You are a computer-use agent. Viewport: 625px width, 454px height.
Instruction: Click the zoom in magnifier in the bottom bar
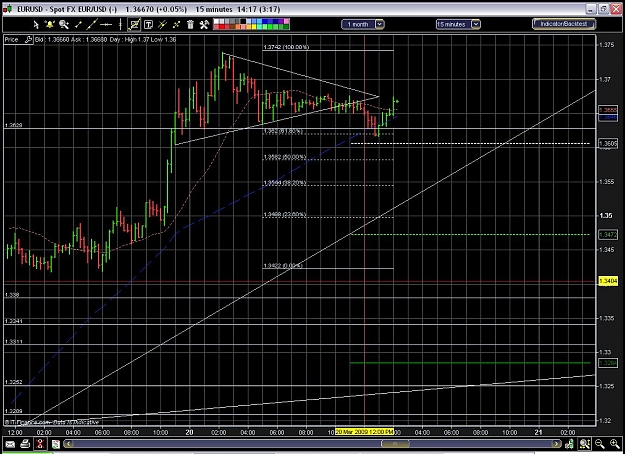click(614, 444)
